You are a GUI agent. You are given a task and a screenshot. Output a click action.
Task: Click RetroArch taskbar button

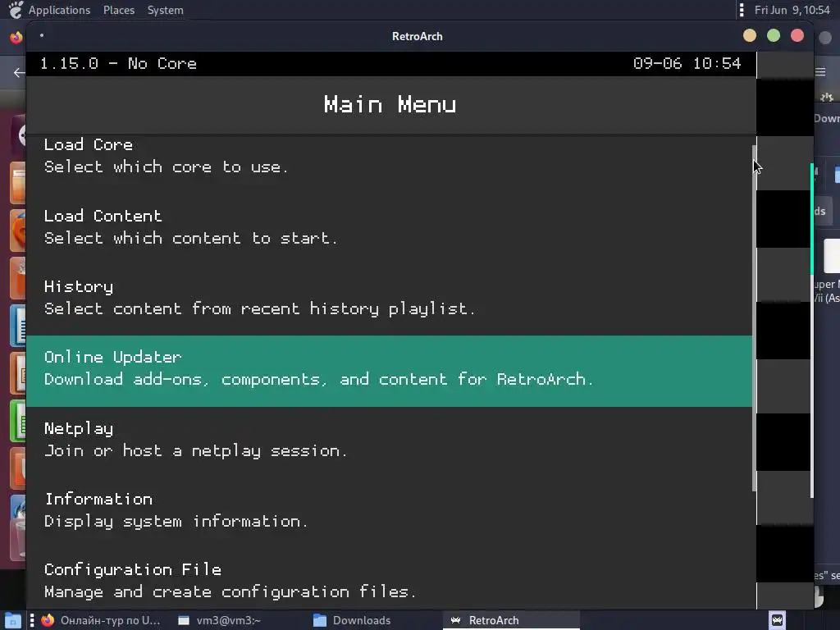coord(511,620)
